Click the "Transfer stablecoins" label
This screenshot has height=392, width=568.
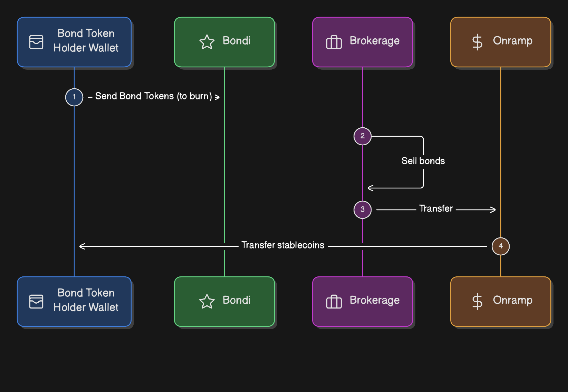[283, 245]
